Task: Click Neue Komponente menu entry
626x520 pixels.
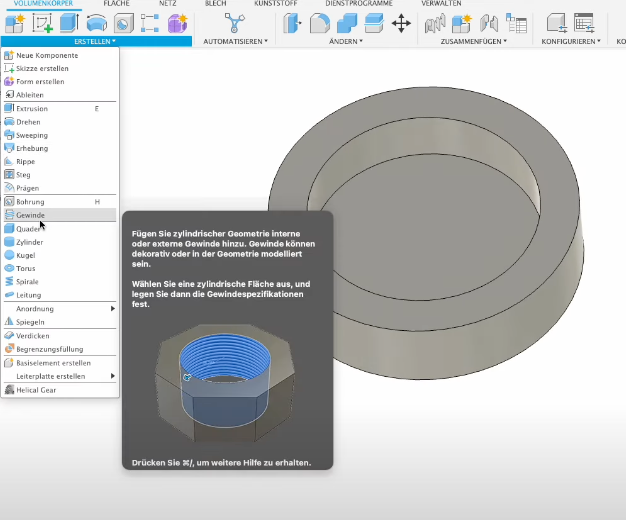Action: pyautogui.click(x=46, y=55)
